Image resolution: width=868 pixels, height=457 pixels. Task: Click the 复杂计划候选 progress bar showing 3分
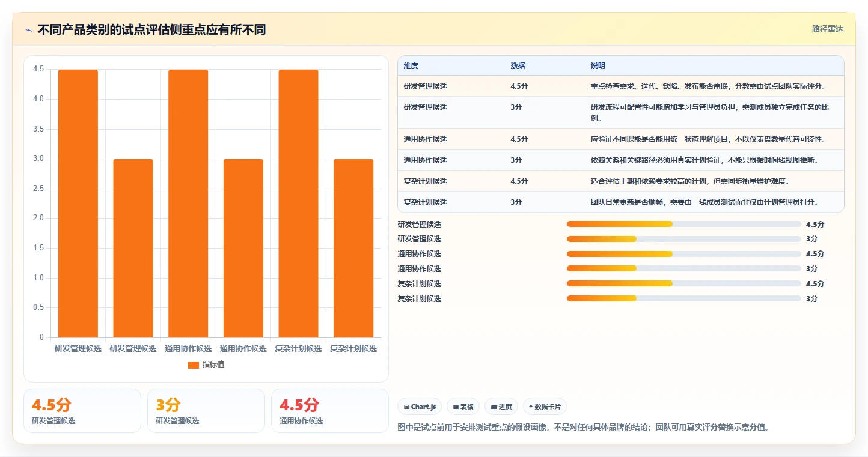[684, 298]
